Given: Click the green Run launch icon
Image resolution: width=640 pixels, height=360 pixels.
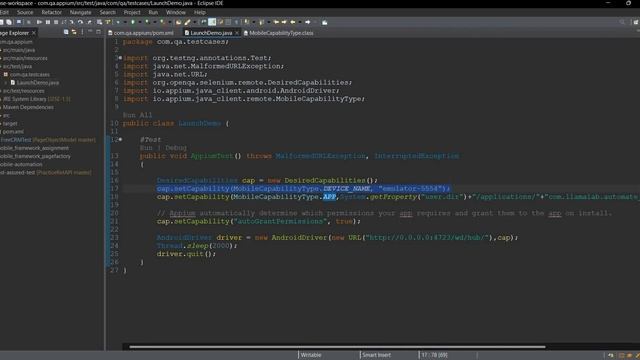Looking at the screenshot, I should (132, 22).
